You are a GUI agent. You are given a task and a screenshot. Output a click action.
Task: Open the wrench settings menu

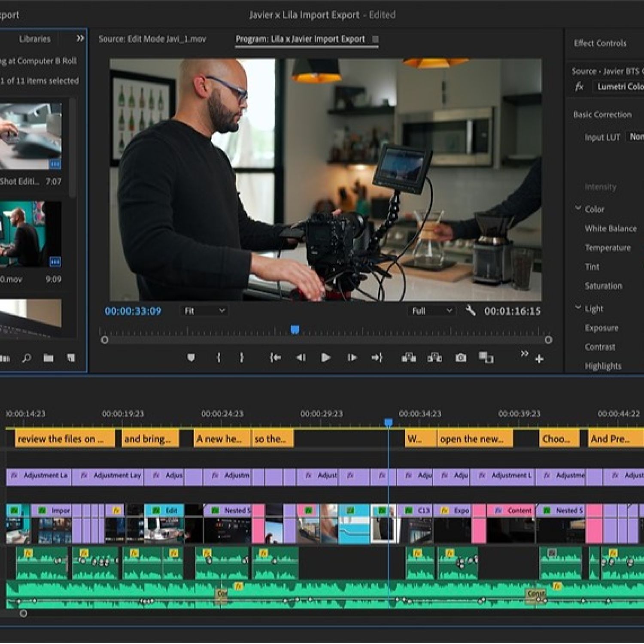[x=470, y=310]
